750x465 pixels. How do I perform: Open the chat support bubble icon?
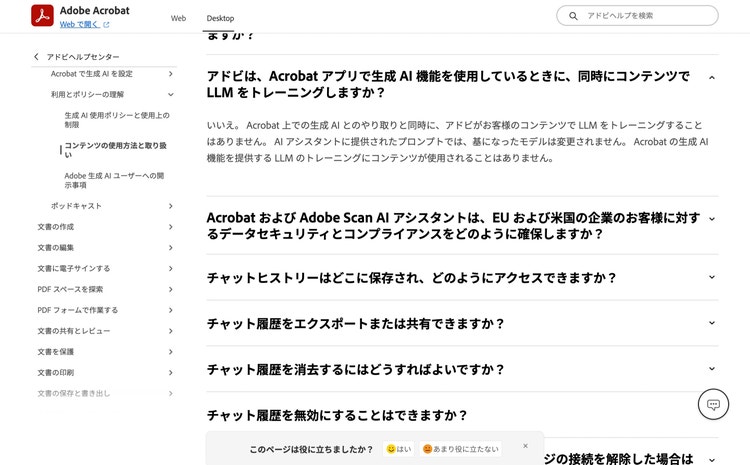(713, 404)
